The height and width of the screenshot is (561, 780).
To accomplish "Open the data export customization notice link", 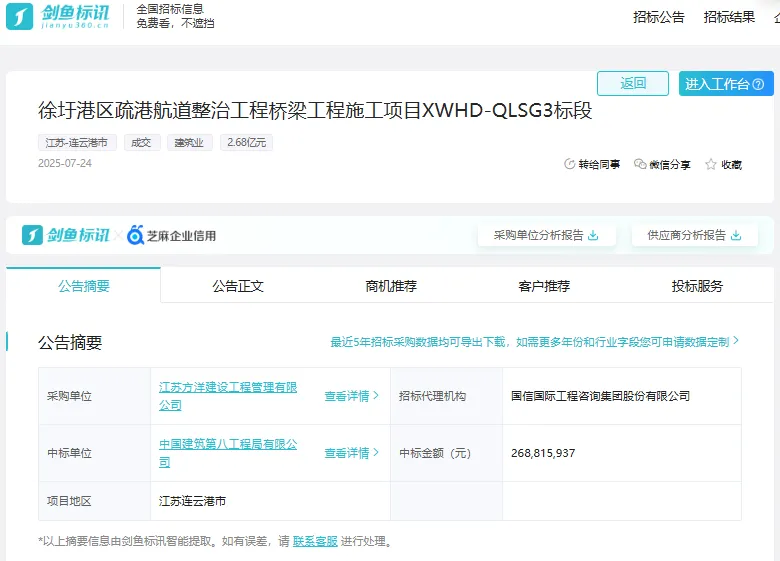I will click(534, 342).
